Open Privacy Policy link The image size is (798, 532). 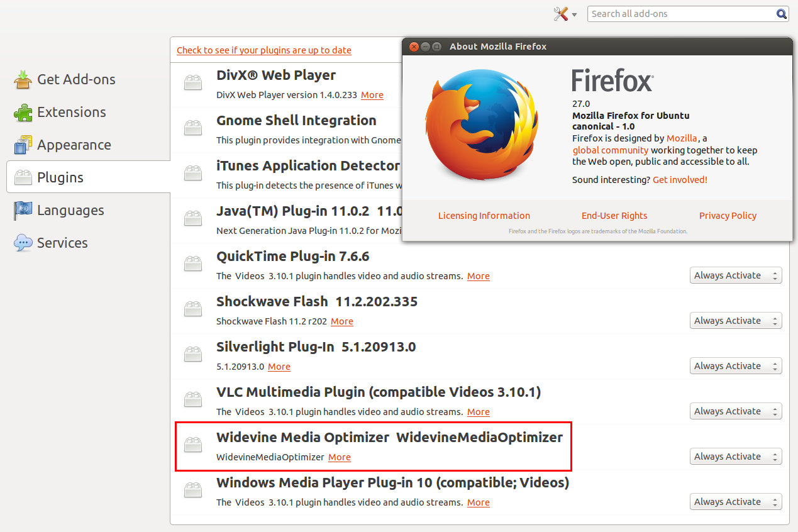(x=728, y=216)
